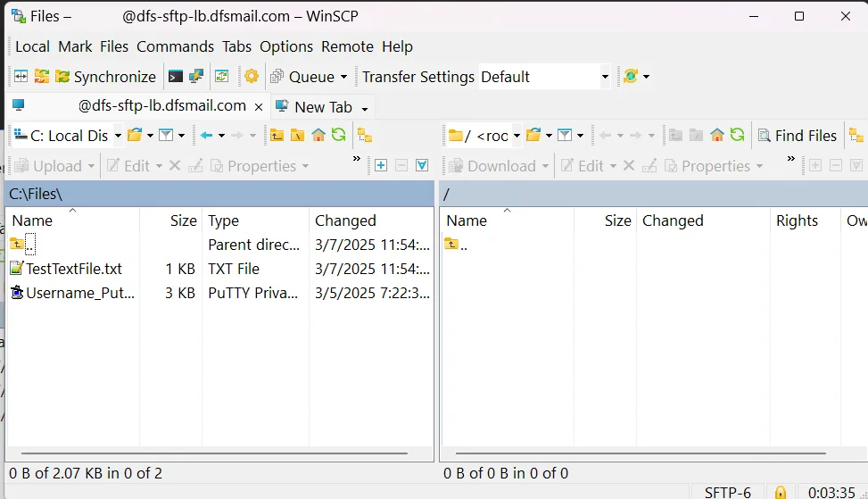Go to local home directory icon
The image size is (868, 499).
coord(318,135)
